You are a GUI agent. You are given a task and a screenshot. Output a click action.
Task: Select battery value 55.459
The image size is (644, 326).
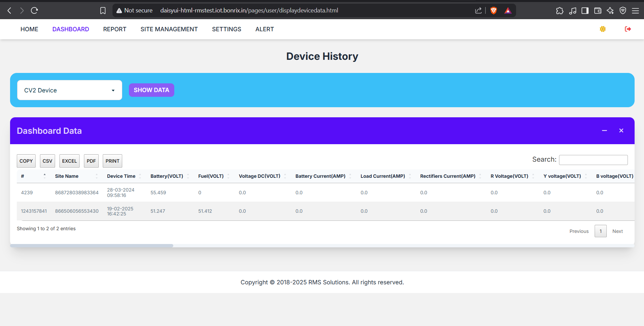(158, 193)
